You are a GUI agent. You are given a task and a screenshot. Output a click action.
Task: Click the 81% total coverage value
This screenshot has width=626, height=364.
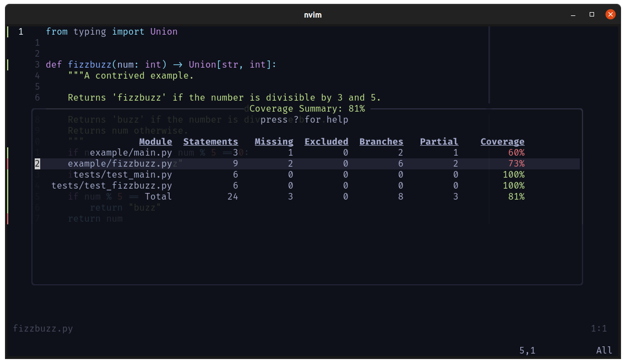click(516, 196)
